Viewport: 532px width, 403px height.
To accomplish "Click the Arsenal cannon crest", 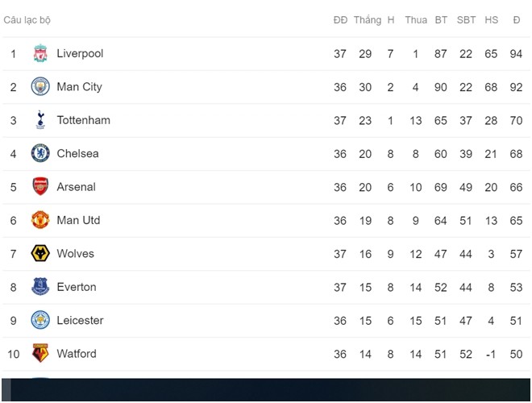I will click(x=40, y=186).
